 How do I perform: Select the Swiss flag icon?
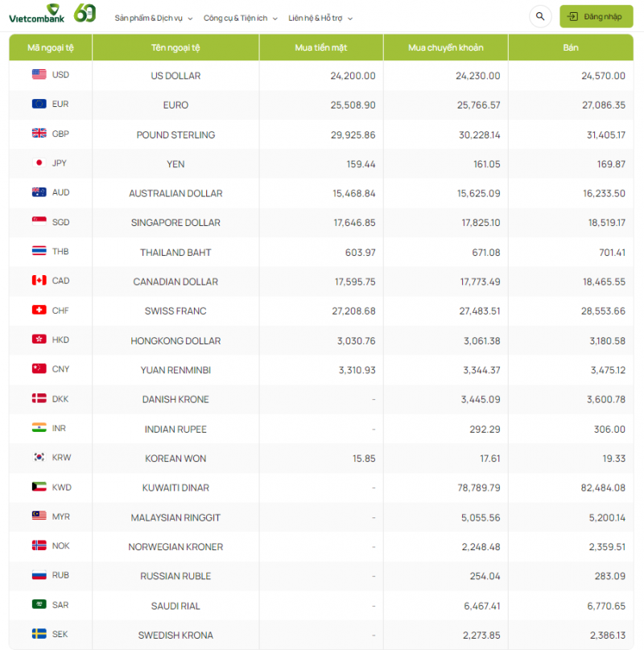39,311
